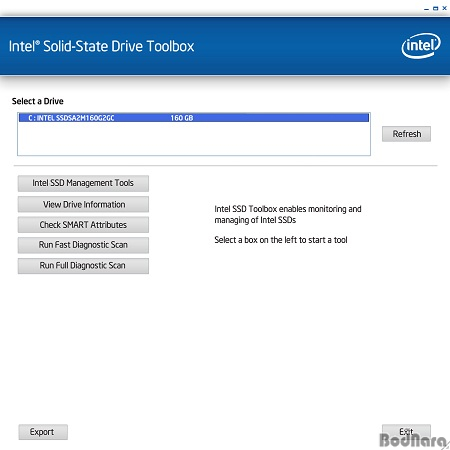Close the window with the X icon
450x450 pixels.
click(444, 8)
